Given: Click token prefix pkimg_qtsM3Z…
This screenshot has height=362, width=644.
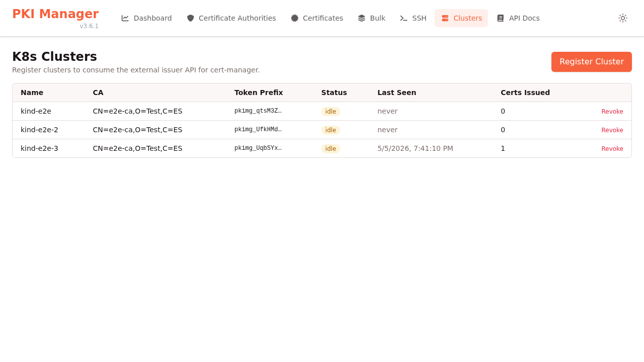Looking at the screenshot, I should [258, 111].
